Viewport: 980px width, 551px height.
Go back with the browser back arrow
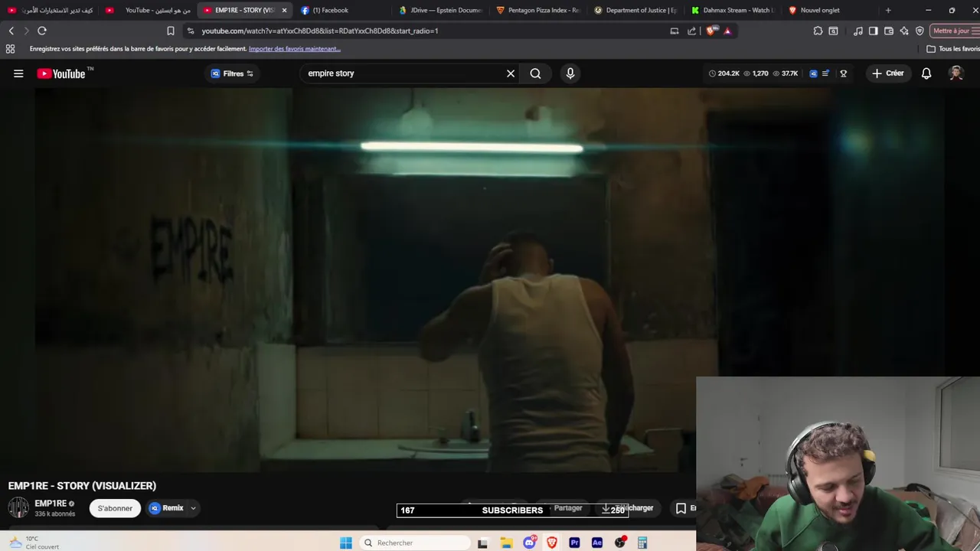pos(11,31)
